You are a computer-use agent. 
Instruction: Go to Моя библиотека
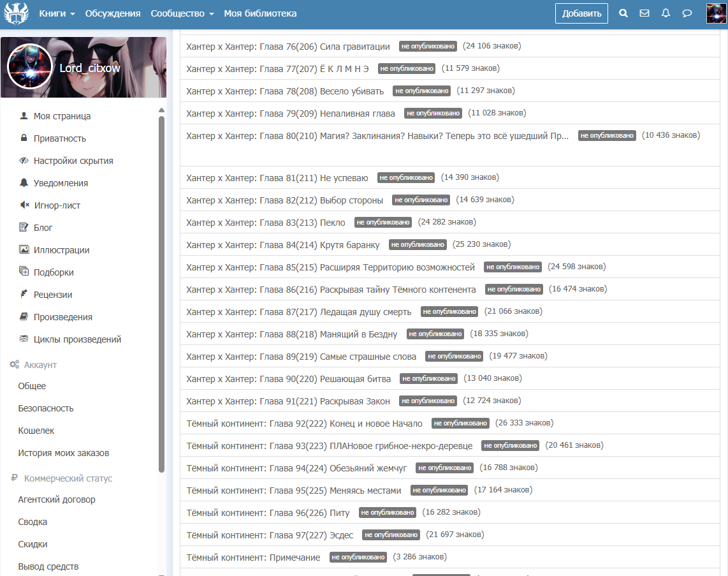260,13
